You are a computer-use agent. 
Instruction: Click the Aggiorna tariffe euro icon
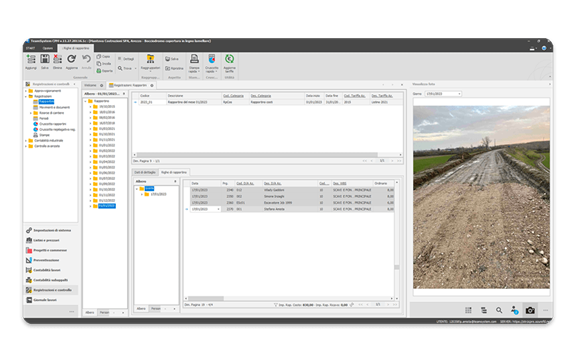(x=230, y=59)
